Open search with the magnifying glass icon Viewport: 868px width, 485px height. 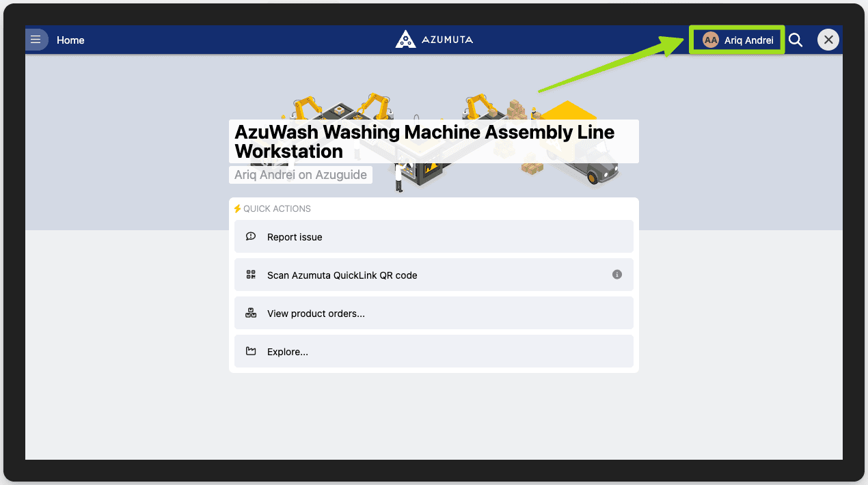(796, 40)
